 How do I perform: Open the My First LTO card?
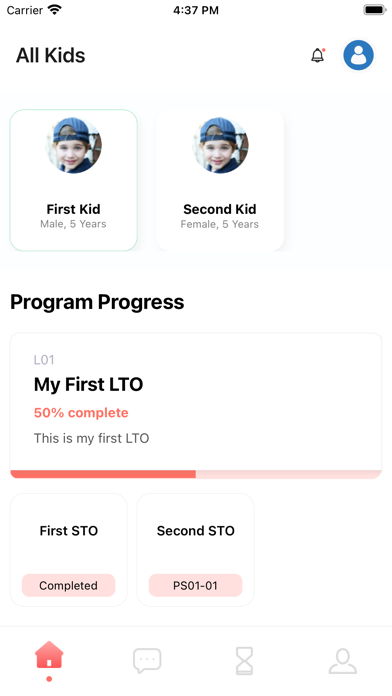tap(196, 406)
